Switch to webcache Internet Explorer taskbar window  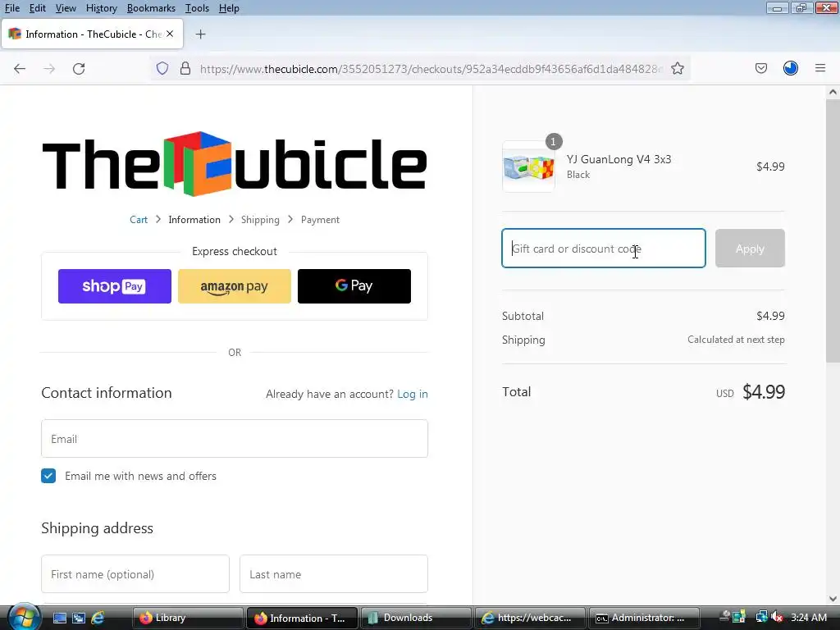point(530,618)
